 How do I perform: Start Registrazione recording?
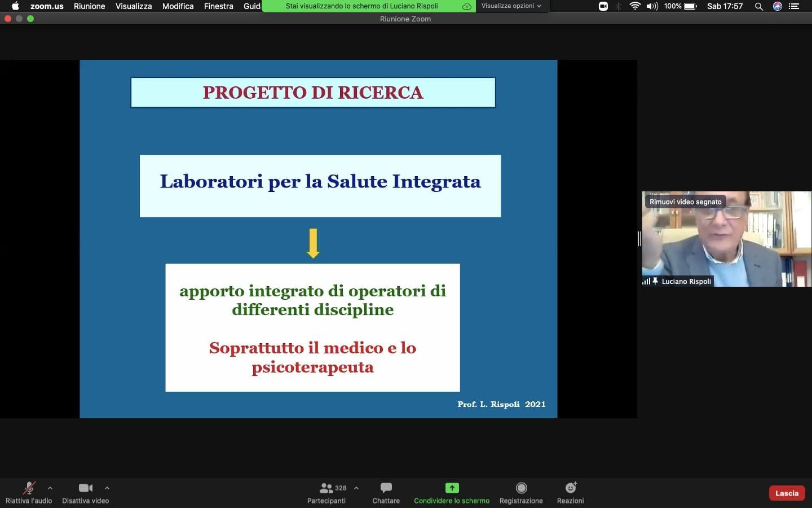click(521, 493)
